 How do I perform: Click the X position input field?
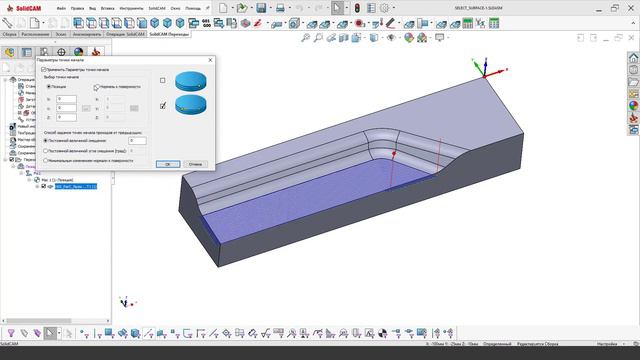pos(66,99)
